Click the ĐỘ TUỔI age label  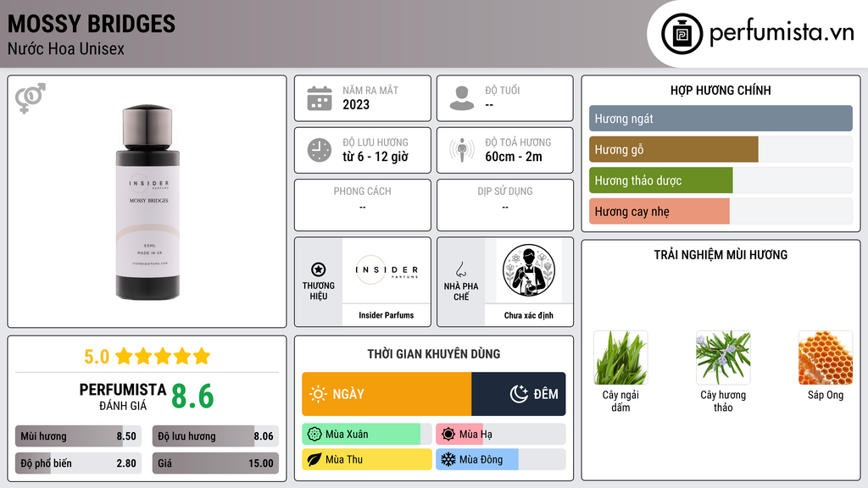click(502, 90)
